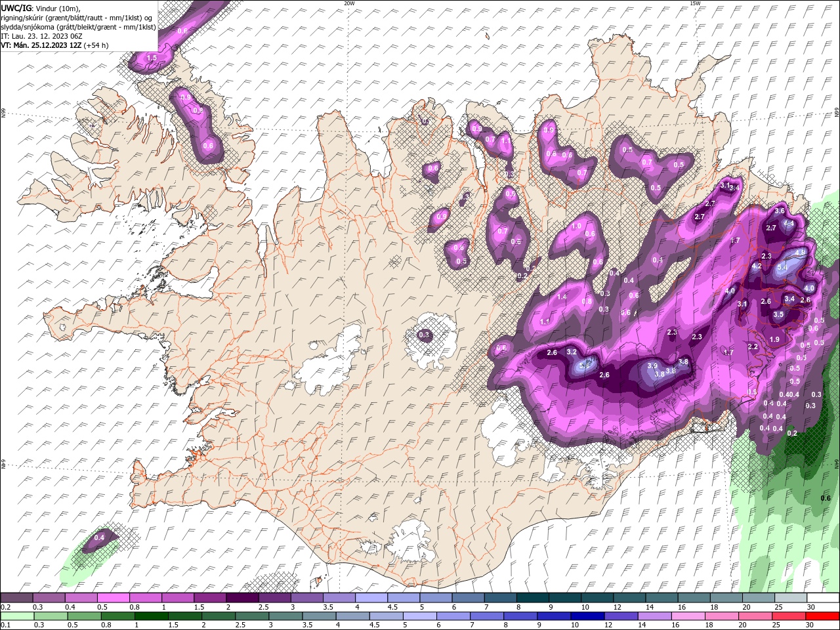Select the snow legend swatch between 1 and 1.5
Screen dimensions: 840x630
(x=177, y=598)
